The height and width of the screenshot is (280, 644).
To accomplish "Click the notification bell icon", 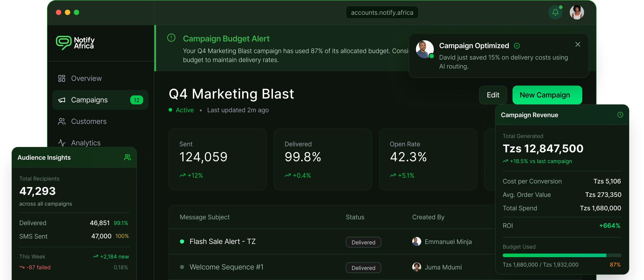I will tap(555, 12).
